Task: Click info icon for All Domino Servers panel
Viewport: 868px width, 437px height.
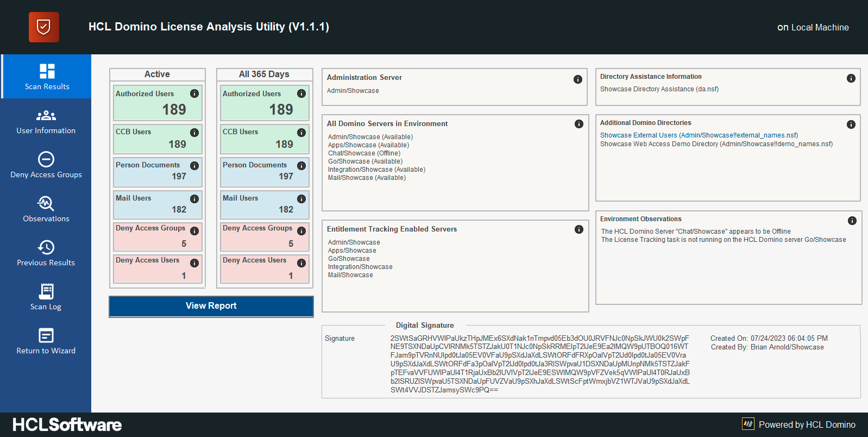Action: [579, 124]
